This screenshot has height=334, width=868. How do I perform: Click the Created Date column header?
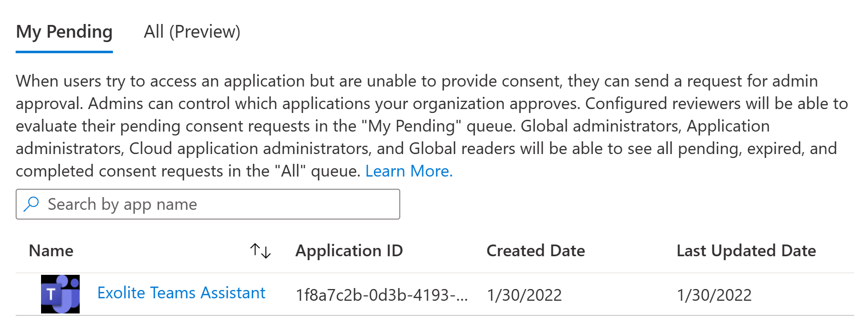536,251
